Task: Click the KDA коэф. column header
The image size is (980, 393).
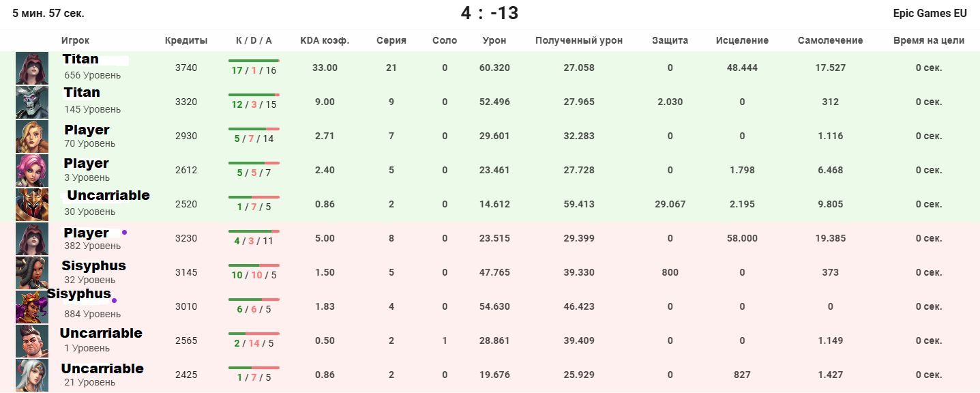Action: tap(325, 41)
